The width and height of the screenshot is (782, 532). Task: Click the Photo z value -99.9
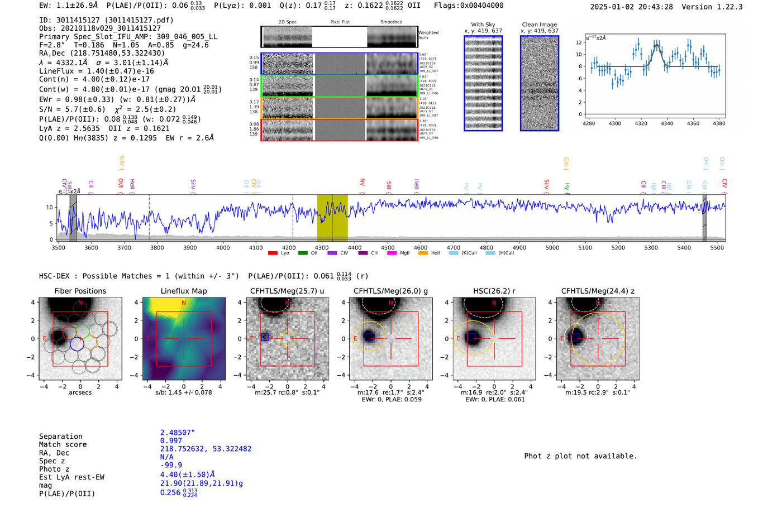(x=171, y=465)
